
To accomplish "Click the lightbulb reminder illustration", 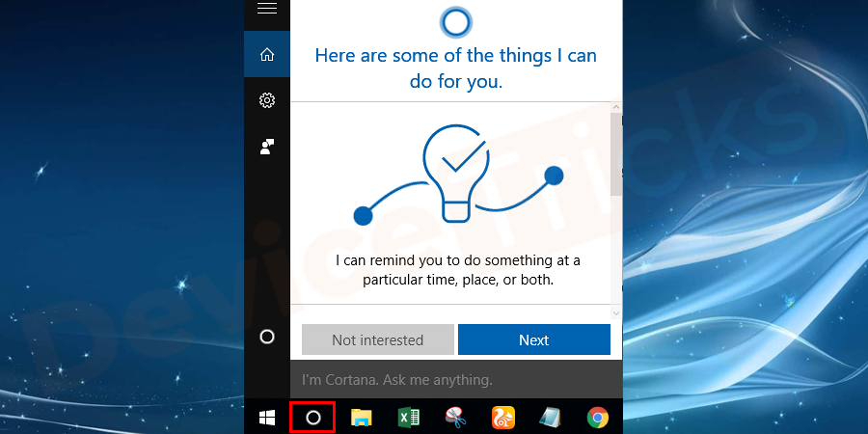I will [x=458, y=175].
